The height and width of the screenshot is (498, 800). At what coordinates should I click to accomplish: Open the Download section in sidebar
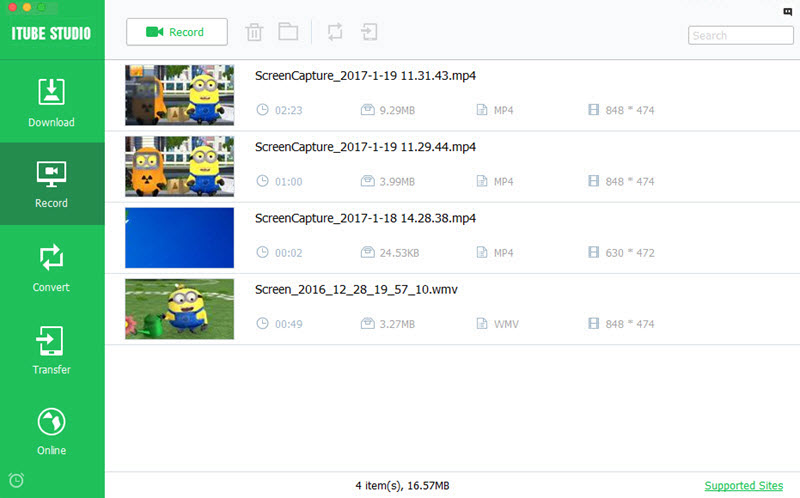tap(52, 102)
